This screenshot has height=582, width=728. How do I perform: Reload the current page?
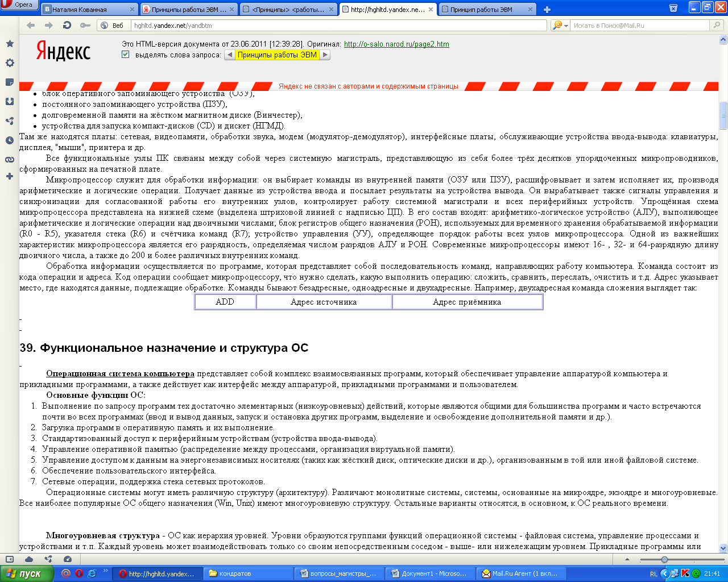tap(67, 25)
